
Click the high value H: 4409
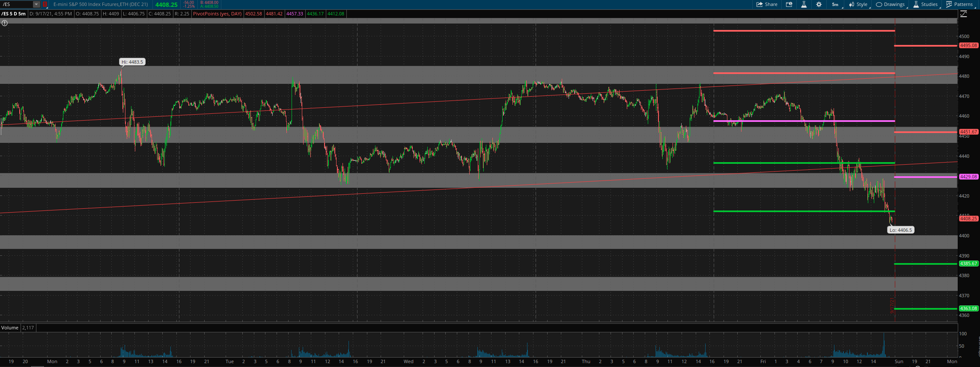pos(111,14)
